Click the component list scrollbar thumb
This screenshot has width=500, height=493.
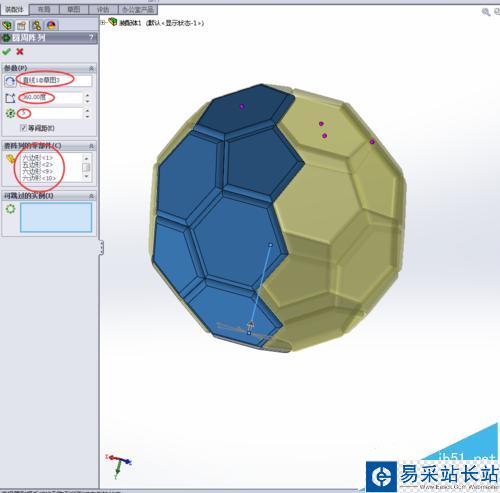(x=86, y=167)
